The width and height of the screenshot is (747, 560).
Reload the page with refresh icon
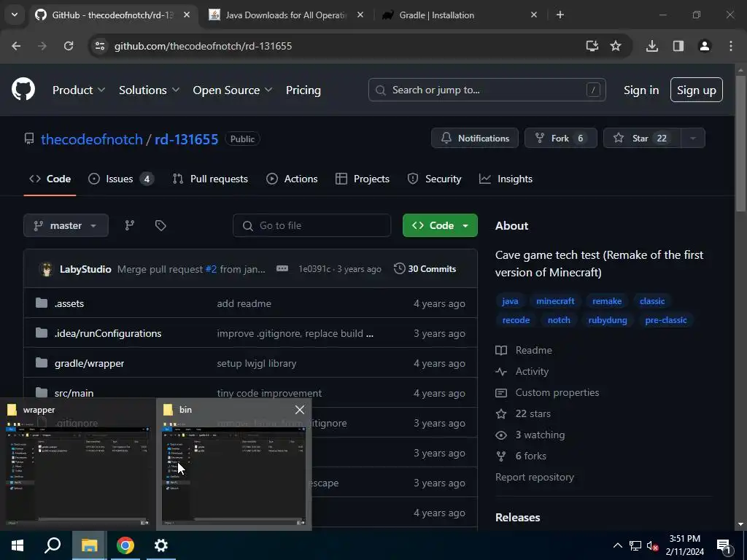[69, 46]
